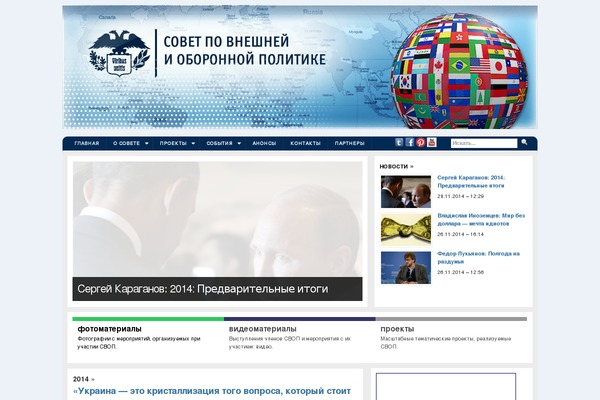This screenshot has width=600, height=400.
Task: Click the empty bordered sidebar box at bottom right
Action: [x=446, y=387]
